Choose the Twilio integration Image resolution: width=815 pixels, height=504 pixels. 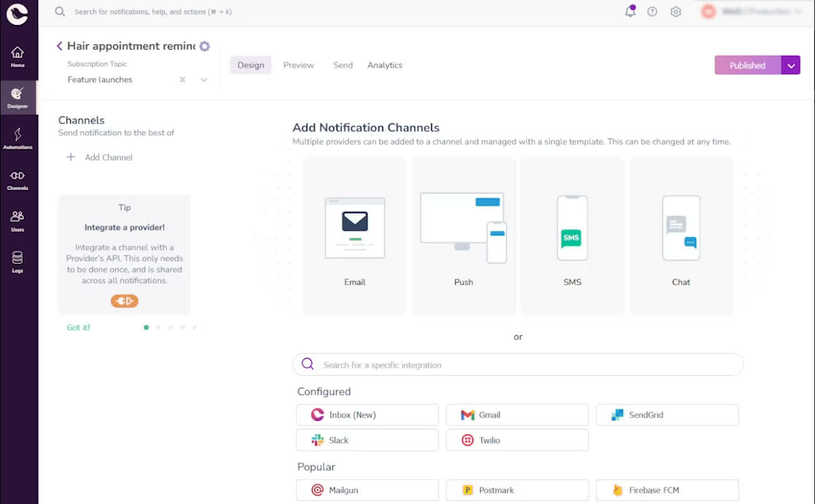coord(517,440)
